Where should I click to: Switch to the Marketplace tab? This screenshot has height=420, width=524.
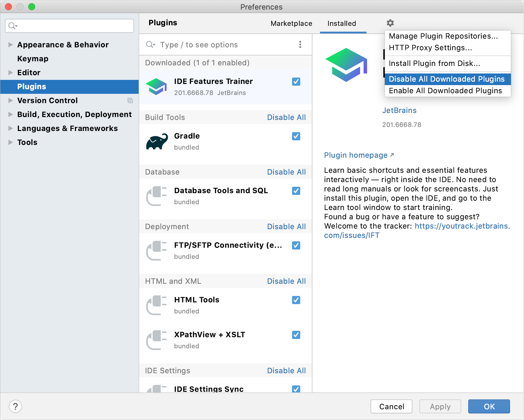[291, 24]
